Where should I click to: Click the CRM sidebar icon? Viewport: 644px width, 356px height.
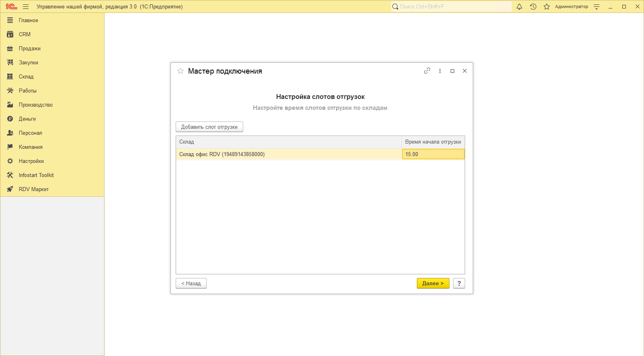coord(10,34)
